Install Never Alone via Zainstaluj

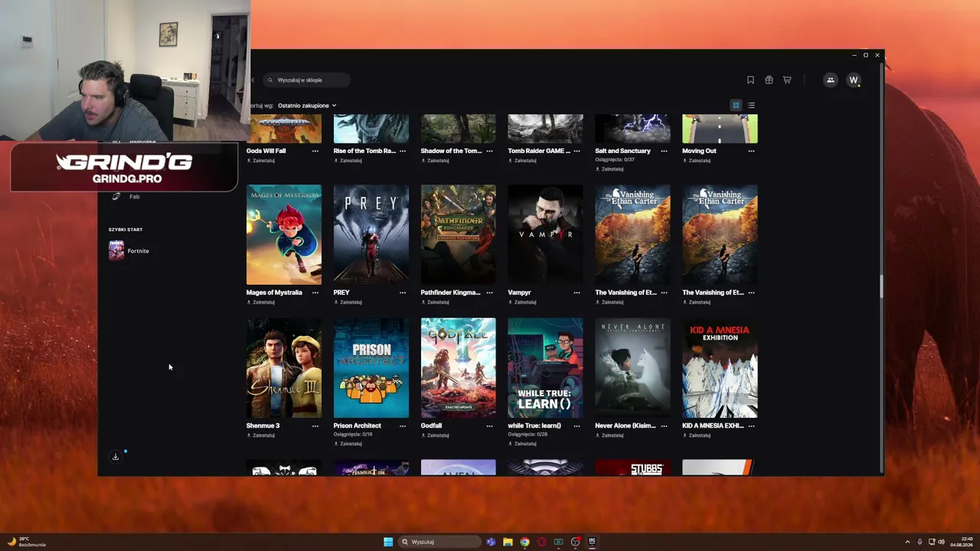coord(610,435)
